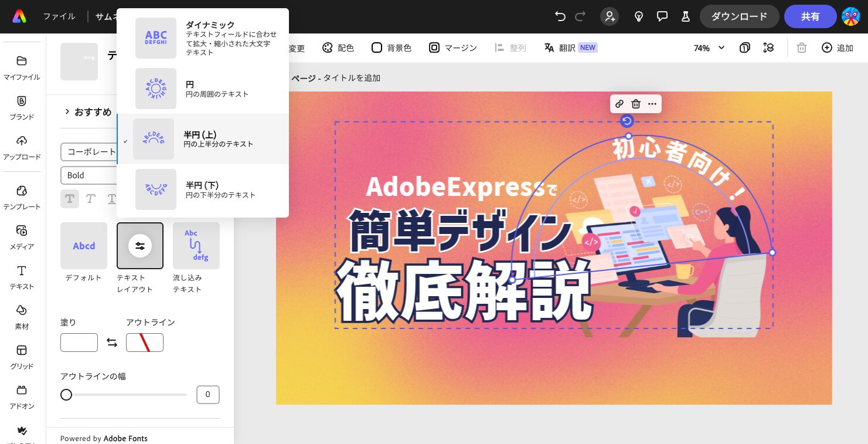Expand the おすすめ section chevron
The height and width of the screenshot is (444, 868).
coord(67,111)
